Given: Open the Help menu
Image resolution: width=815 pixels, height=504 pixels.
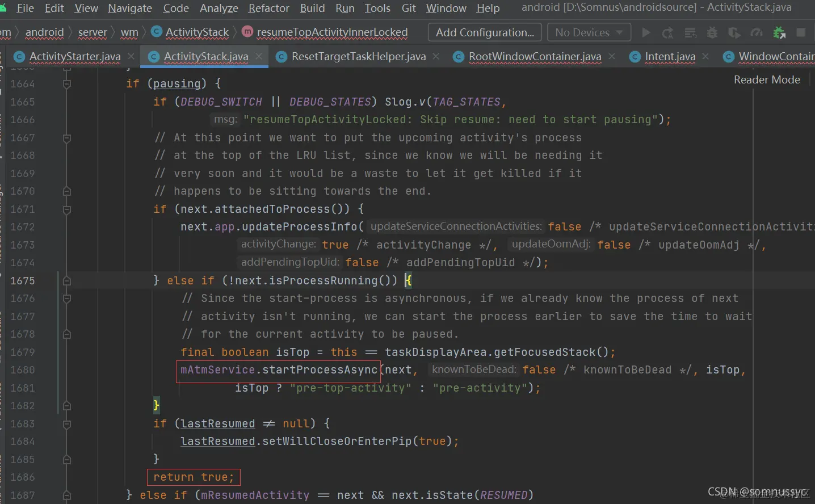Looking at the screenshot, I should pyautogui.click(x=488, y=8).
